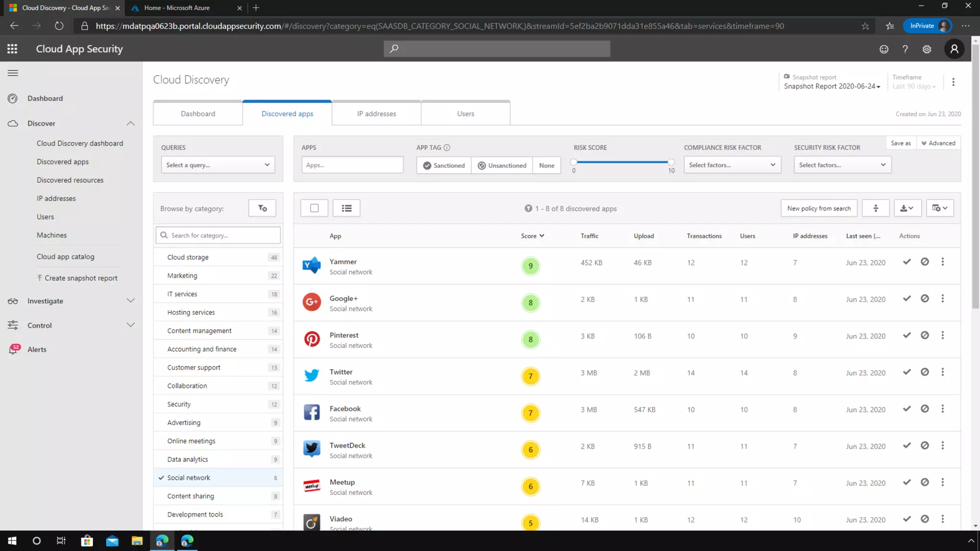
Task: Open the app launcher grid icon
Action: tap(12, 49)
